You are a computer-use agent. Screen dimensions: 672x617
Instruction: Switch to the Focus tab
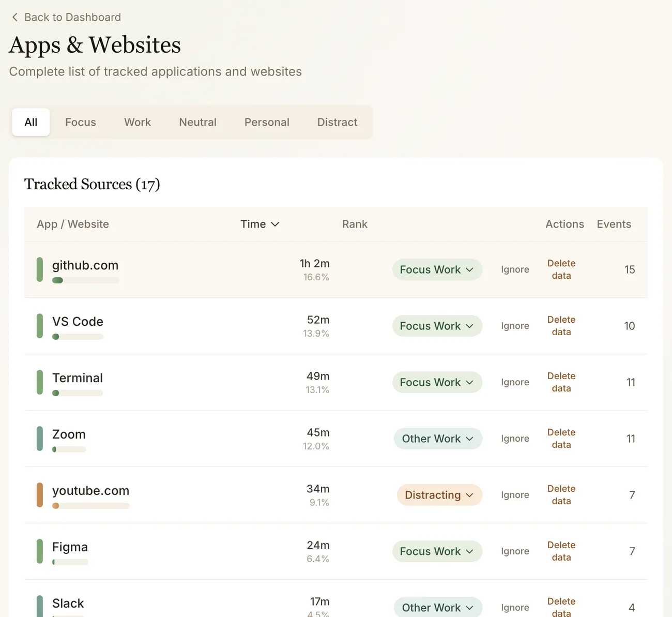click(x=81, y=122)
